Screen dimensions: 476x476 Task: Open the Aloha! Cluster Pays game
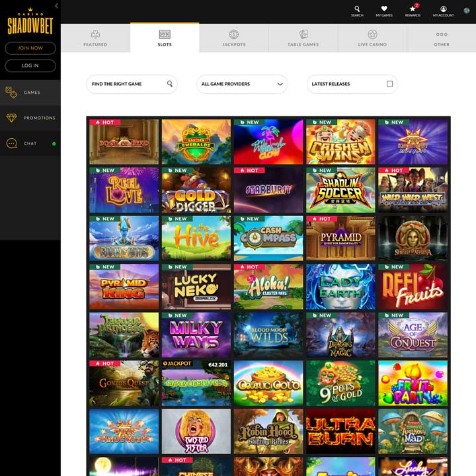coord(268,286)
